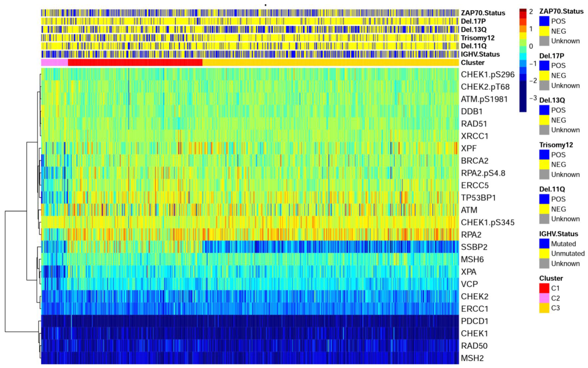Click the MSH2 row label
Viewport: 588px width, 368px height.
click(x=472, y=358)
